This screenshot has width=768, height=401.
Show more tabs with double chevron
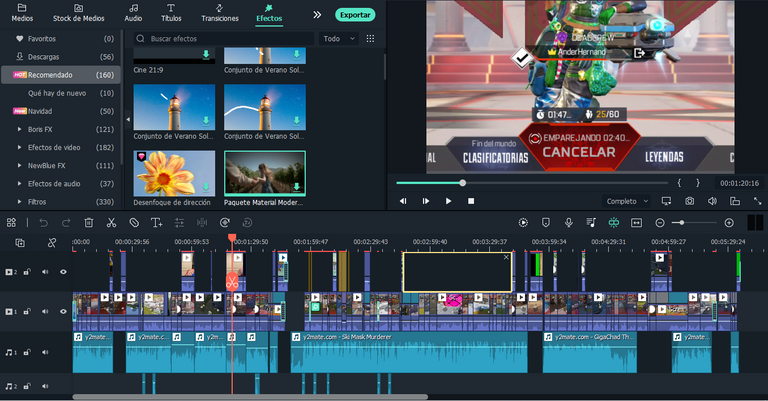point(317,15)
